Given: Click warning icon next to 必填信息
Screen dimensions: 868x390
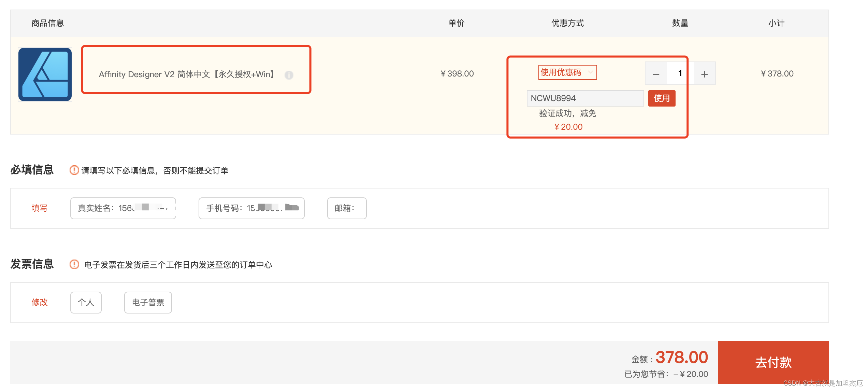Looking at the screenshot, I should click(x=74, y=170).
